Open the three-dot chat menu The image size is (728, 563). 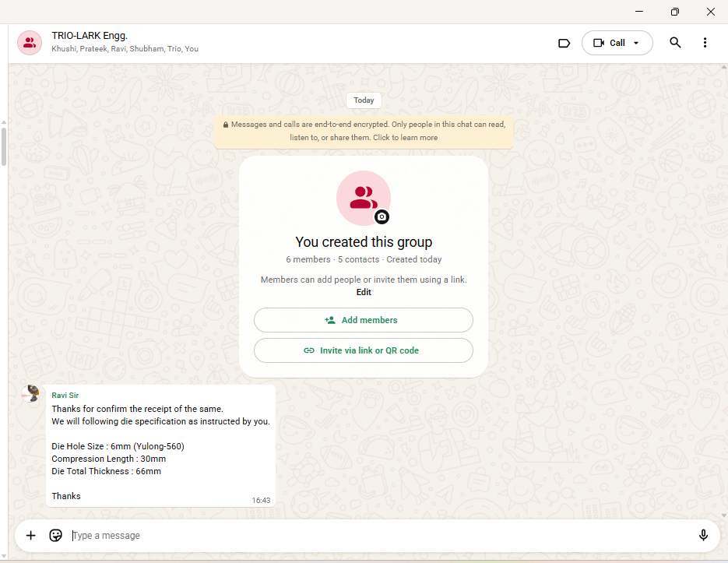tap(705, 43)
